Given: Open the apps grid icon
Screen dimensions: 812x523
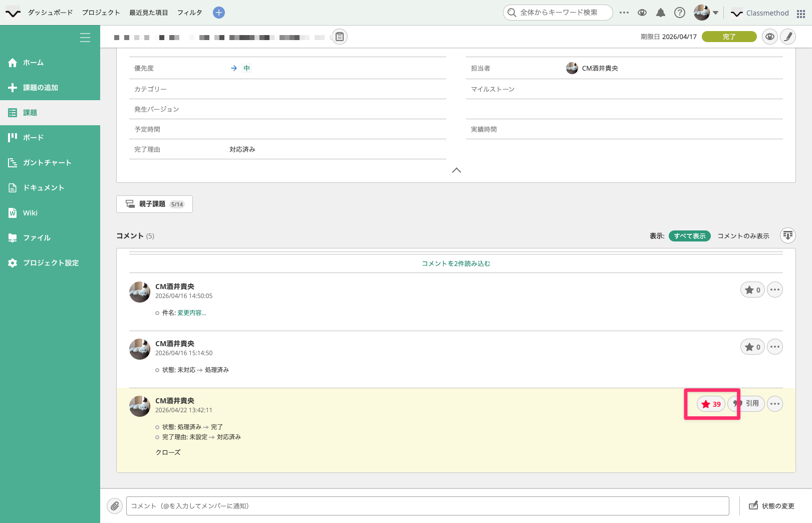Looking at the screenshot, I should [x=800, y=14].
